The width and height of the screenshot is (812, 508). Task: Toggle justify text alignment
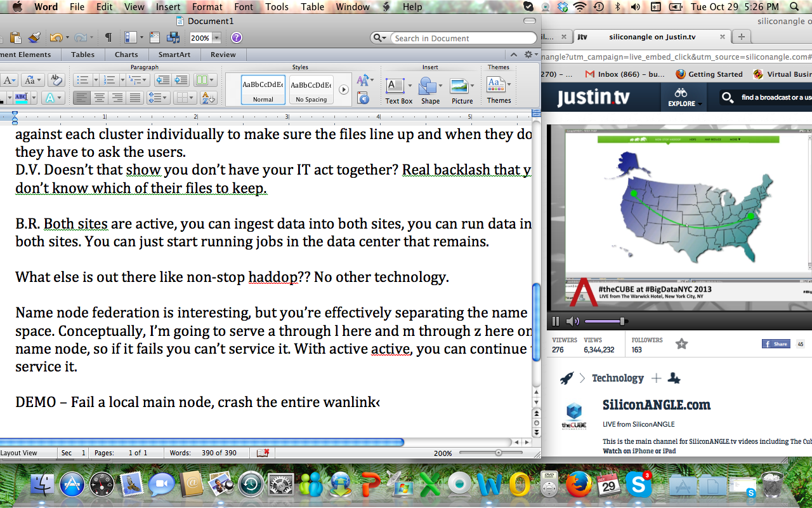click(x=135, y=98)
